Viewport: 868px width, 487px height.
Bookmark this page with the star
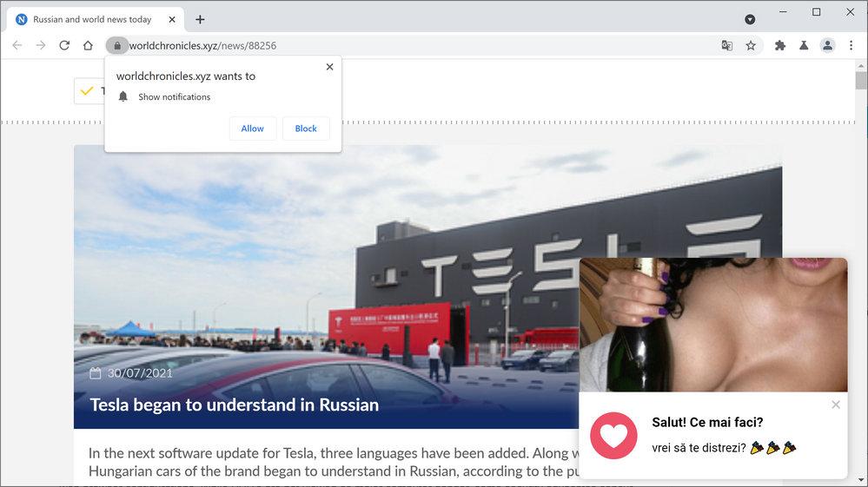751,45
